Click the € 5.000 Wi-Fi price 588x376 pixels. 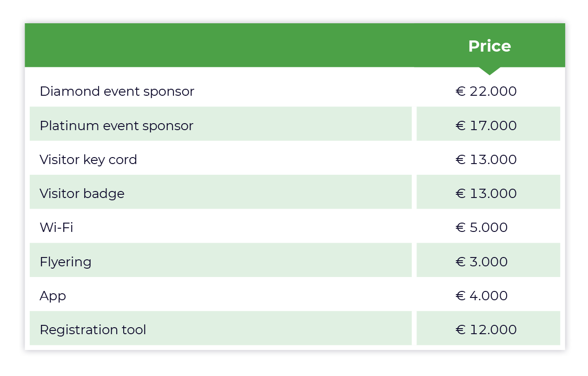[x=482, y=227]
